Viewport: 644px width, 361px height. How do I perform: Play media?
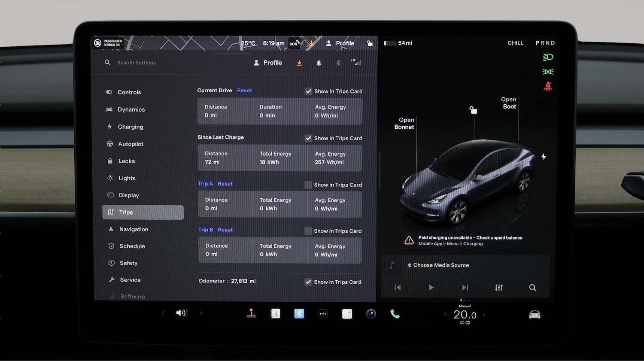[431, 288]
